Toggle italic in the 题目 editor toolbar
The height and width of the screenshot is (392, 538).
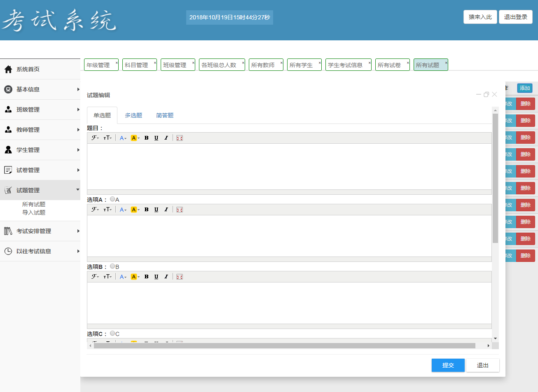click(166, 138)
